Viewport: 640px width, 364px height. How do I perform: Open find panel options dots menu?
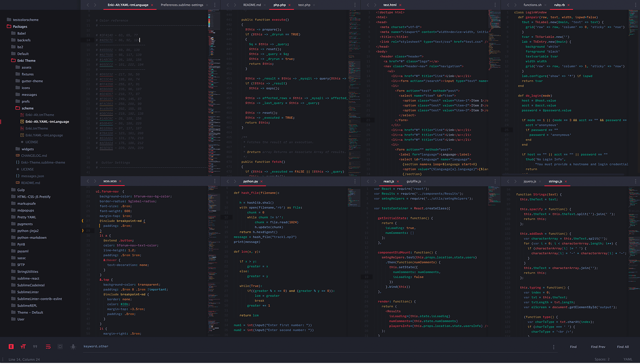coord(553,347)
